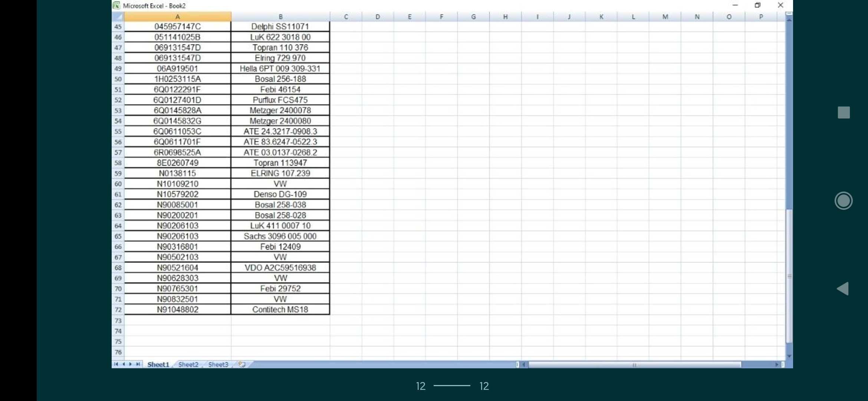Select cell containing Metzger 2400078
The image size is (868, 401).
click(x=280, y=110)
